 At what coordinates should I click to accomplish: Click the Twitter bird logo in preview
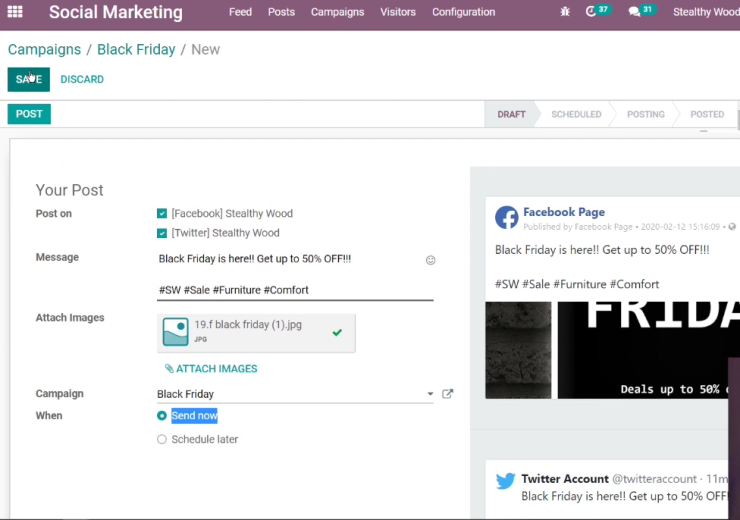[x=505, y=481]
